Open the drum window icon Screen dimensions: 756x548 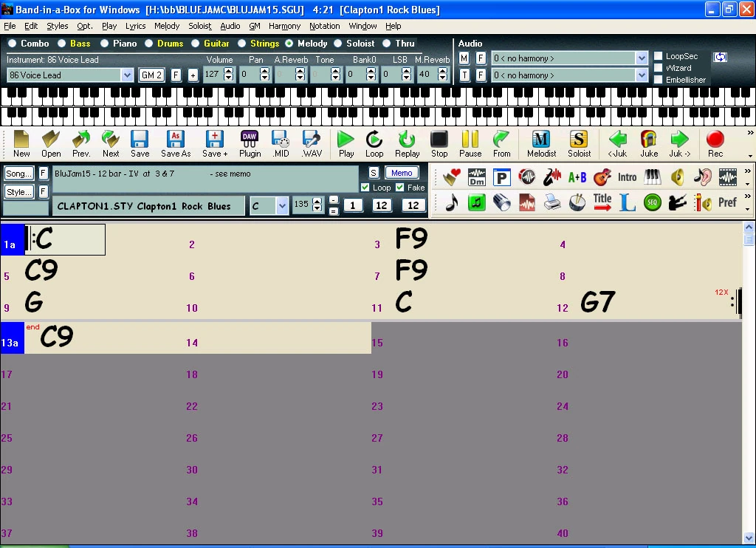coord(577,202)
